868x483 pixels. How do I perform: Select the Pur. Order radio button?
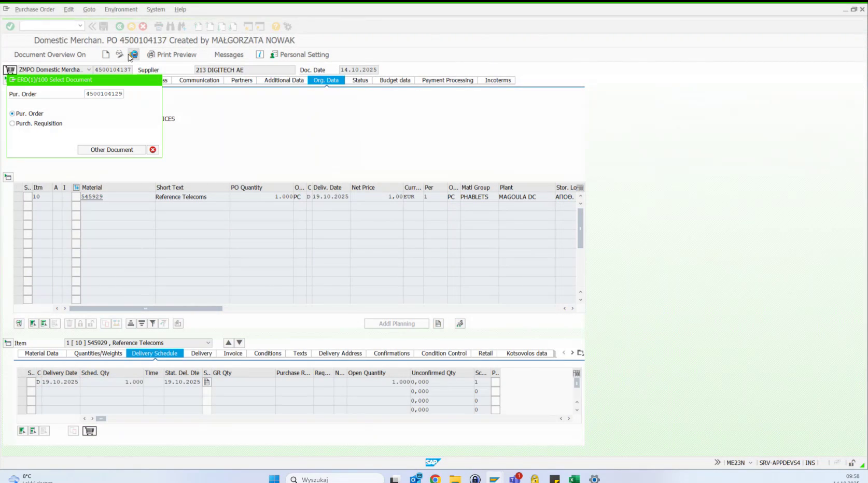[x=12, y=113]
